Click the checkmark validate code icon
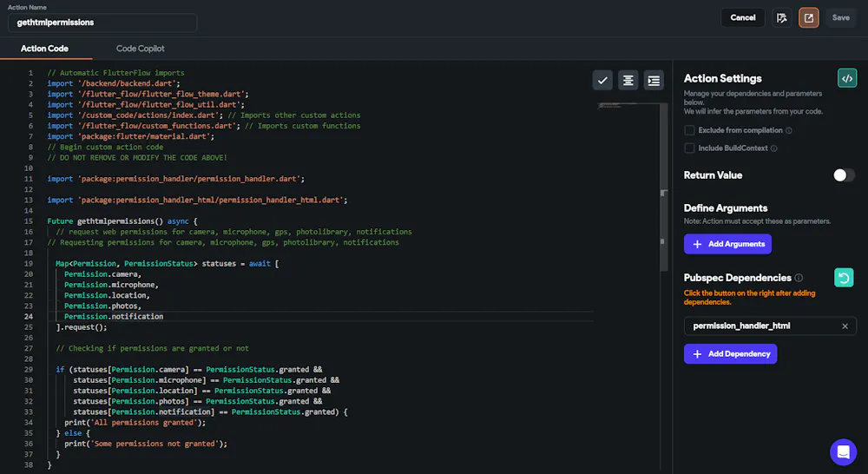The image size is (868, 474). pyautogui.click(x=602, y=80)
